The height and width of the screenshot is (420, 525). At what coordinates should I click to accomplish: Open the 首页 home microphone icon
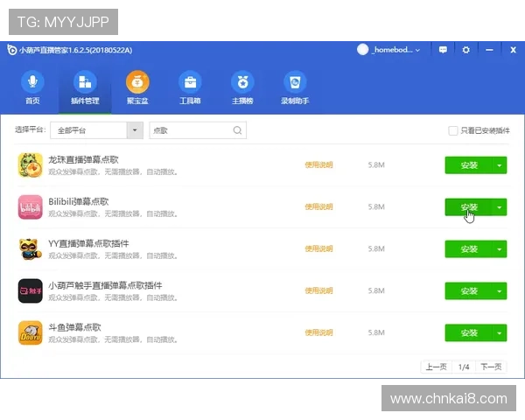(x=32, y=82)
